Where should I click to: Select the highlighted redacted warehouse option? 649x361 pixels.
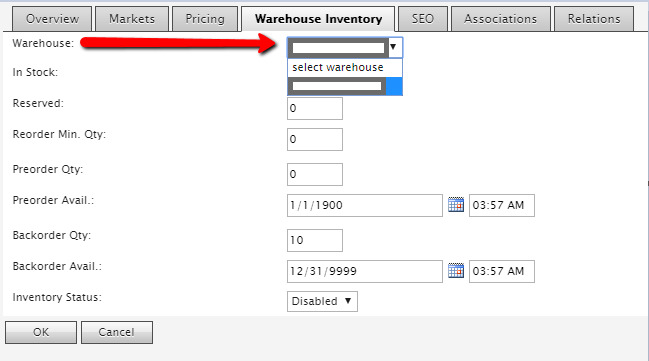345,86
